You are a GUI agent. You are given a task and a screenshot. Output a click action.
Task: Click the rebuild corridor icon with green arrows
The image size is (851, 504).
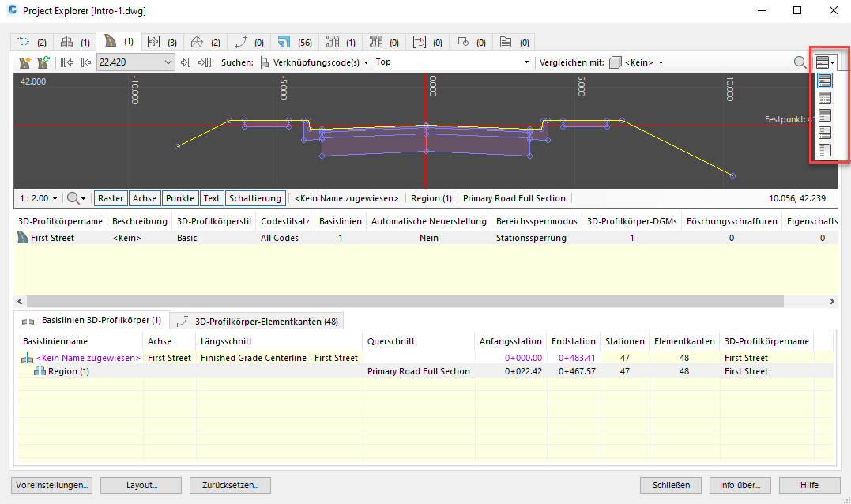(x=43, y=62)
